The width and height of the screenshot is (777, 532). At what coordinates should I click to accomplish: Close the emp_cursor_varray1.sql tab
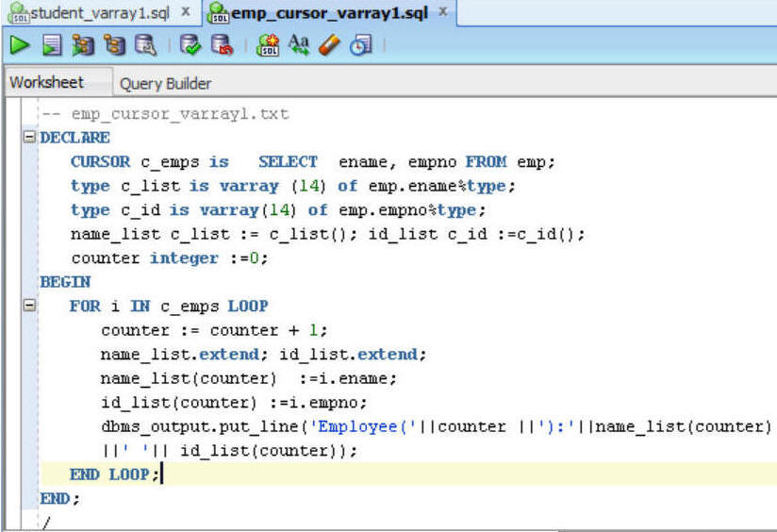(443, 12)
